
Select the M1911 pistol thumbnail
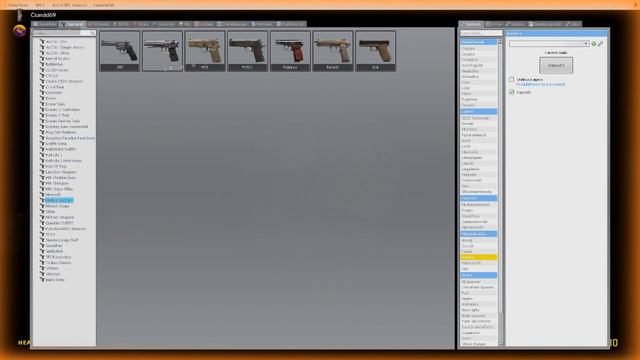(247, 51)
